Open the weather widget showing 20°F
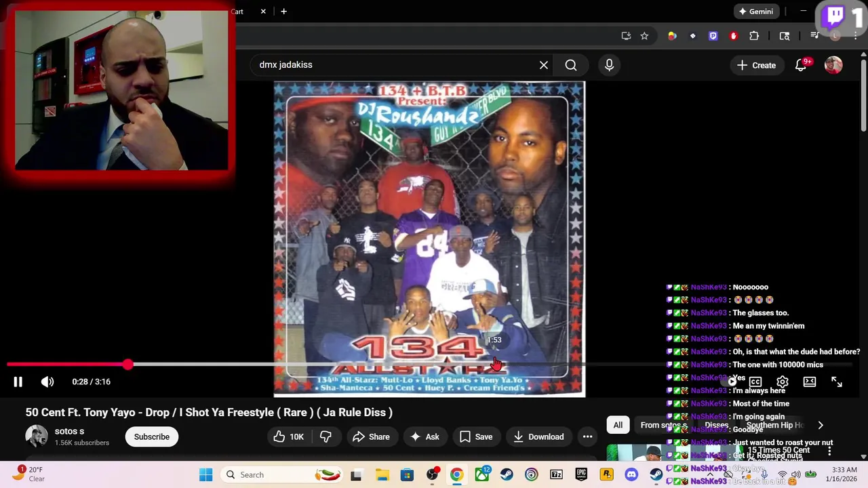This screenshot has width=868, height=488. tap(28, 474)
